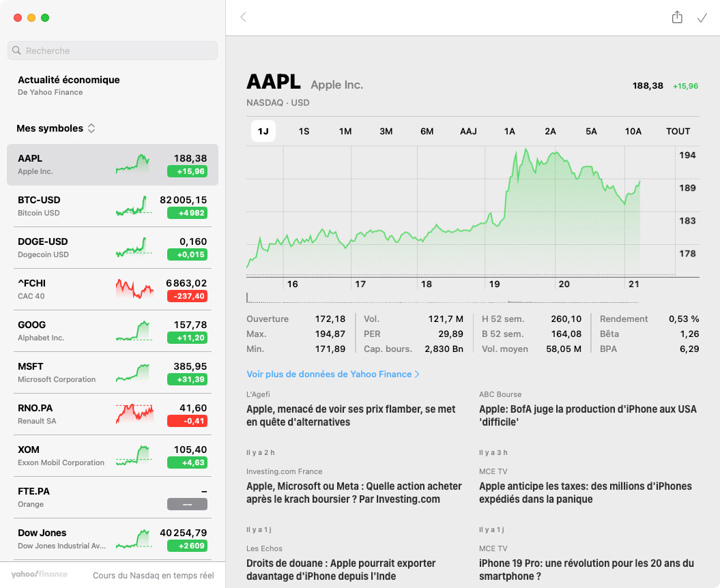Open Actualité économique news section
The height and width of the screenshot is (588, 720).
point(68,85)
